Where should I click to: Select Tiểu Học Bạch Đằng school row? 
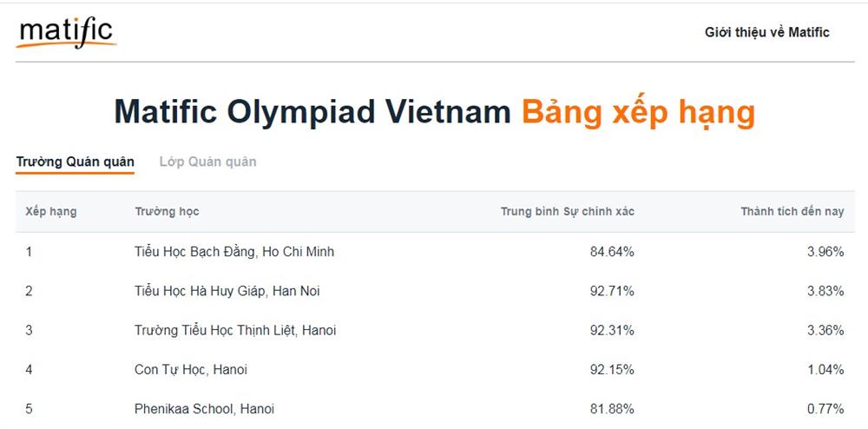(x=234, y=252)
